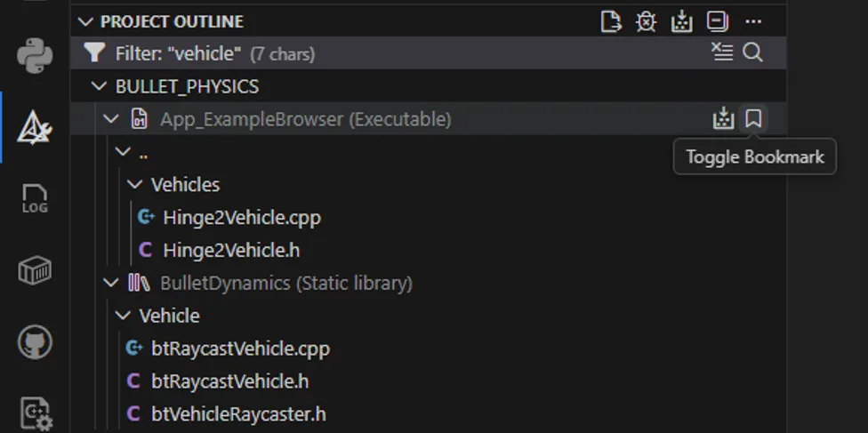Viewport: 868px width, 433px height.
Task: Click the C++ icon beside Hinge2Vehicle.cpp
Action: 146,217
